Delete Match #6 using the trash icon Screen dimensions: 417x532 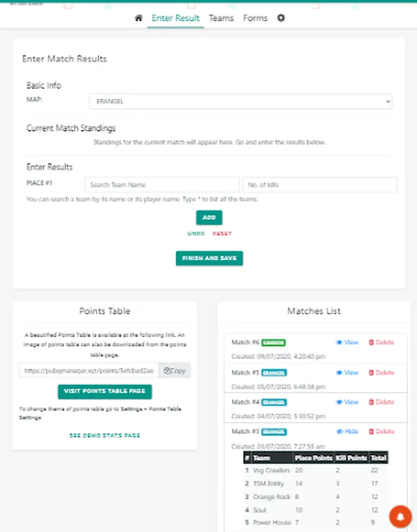382,342
